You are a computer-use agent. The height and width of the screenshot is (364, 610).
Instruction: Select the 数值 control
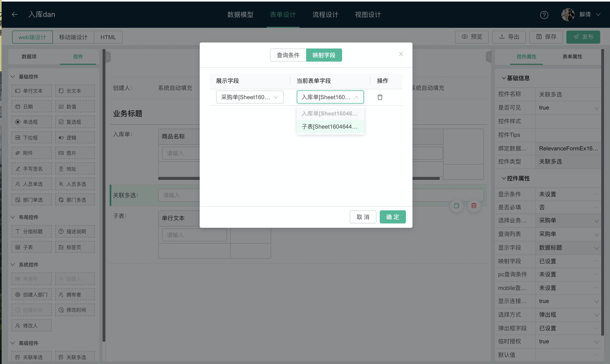coord(75,107)
